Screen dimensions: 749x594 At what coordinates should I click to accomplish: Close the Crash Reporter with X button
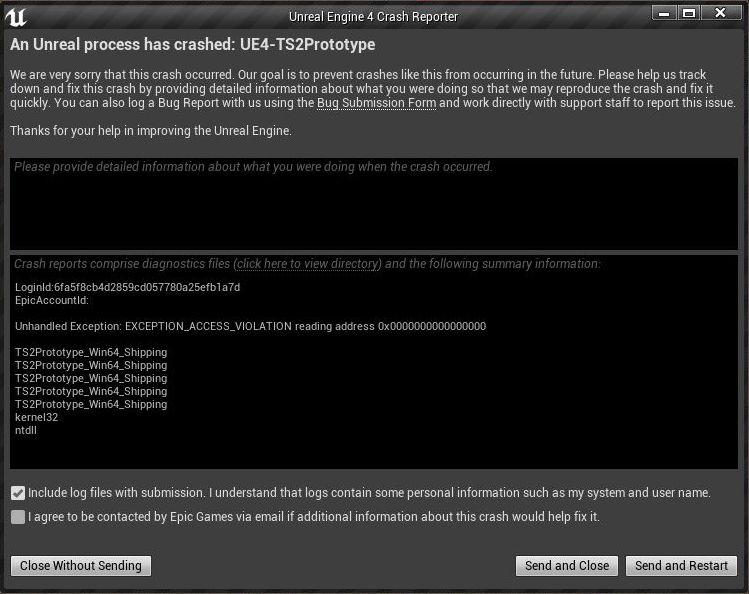(x=721, y=13)
